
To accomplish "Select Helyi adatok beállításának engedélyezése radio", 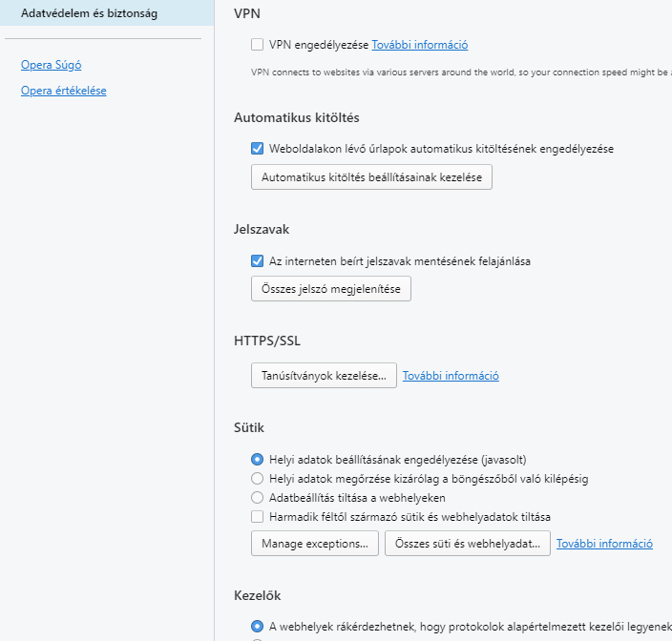I will pos(257,460).
